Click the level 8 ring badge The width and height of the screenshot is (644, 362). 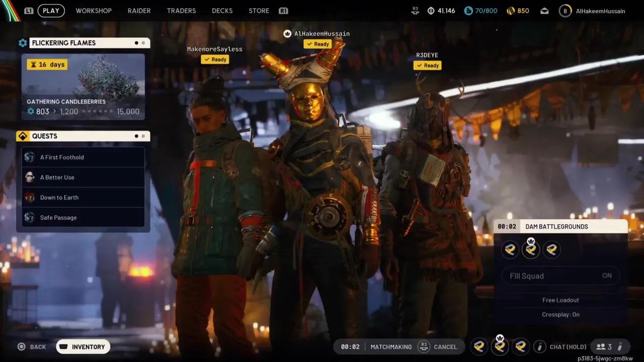pyautogui.click(x=565, y=11)
